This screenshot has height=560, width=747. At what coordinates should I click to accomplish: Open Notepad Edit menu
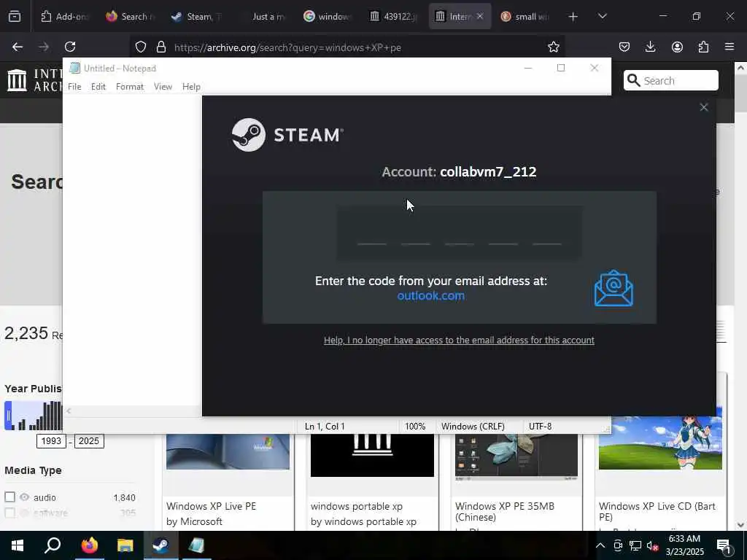tap(98, 87)
